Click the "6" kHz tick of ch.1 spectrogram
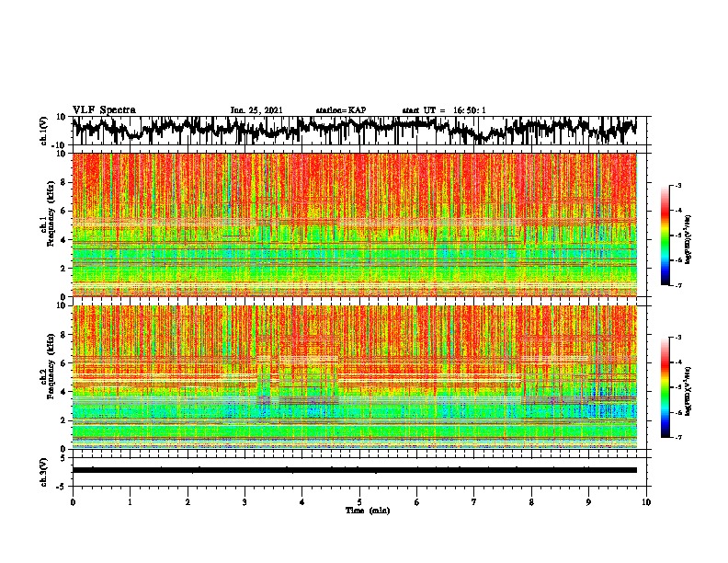The width and height of the screenshot is (728, 563). (x=63, y=212)
